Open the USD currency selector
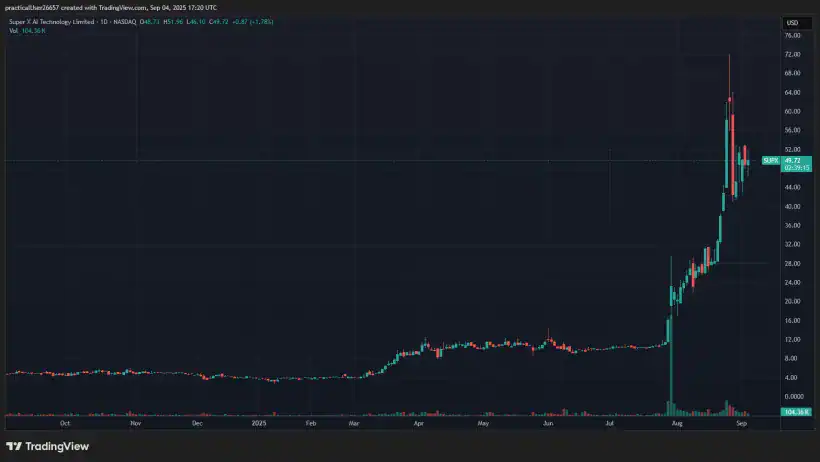 [791, 23]
